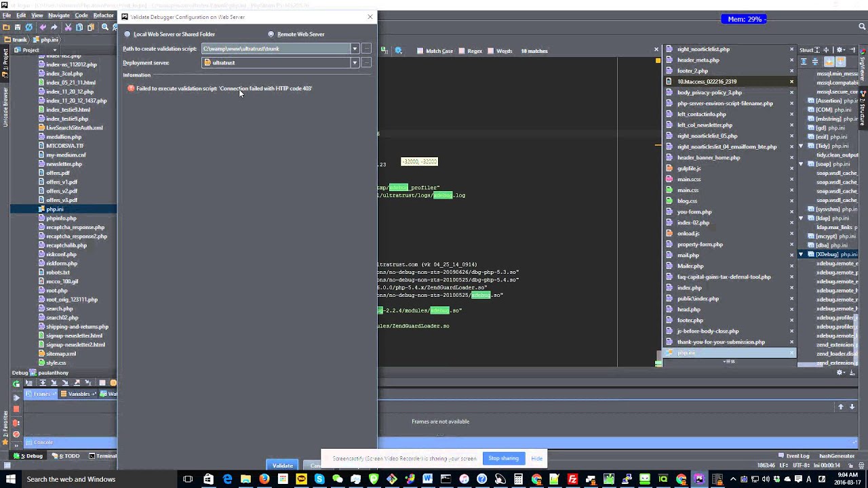The width and height of the screenshot is (868, 488).
Task: Select Remote Web Server radio option
Action: (x=296, y=34)
